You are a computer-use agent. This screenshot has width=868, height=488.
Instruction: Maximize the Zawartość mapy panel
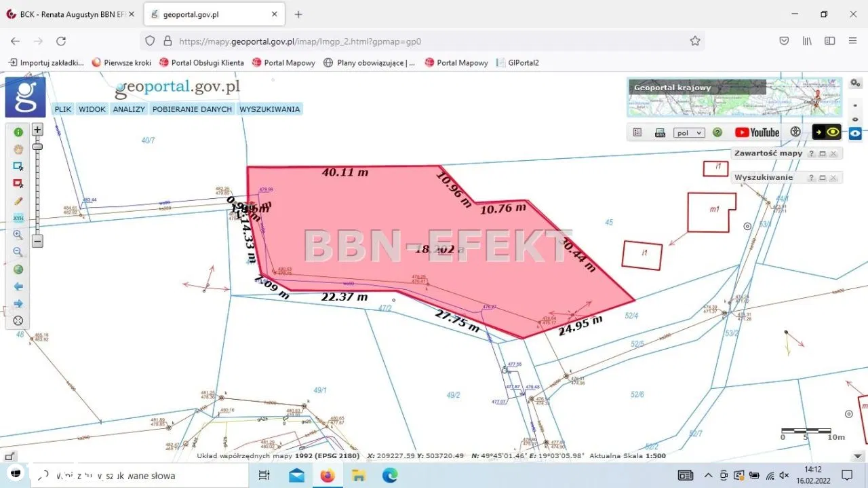822,153
